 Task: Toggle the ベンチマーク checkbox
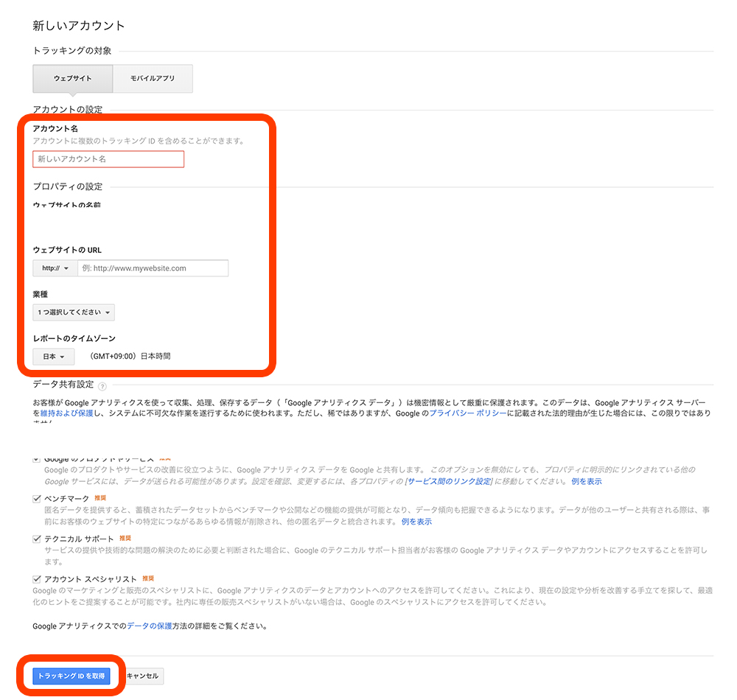tap(37, 498)
